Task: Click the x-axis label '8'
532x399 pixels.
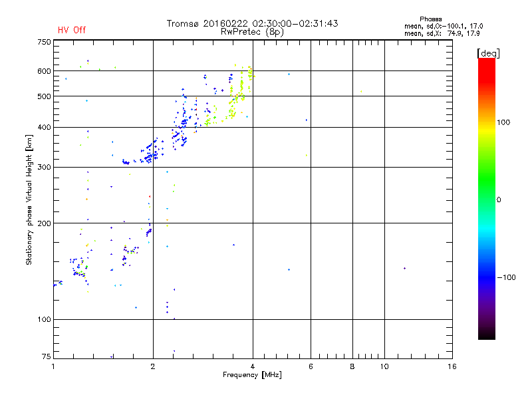Action: 352,366
